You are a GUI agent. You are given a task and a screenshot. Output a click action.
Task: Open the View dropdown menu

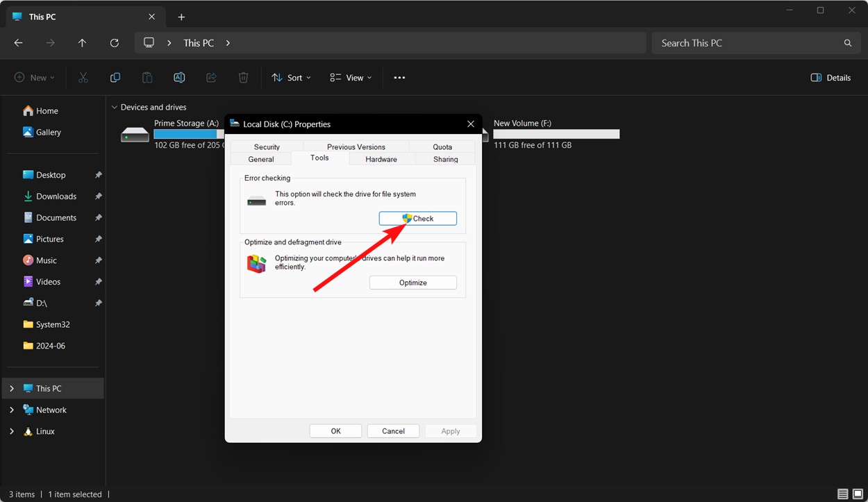350,77
